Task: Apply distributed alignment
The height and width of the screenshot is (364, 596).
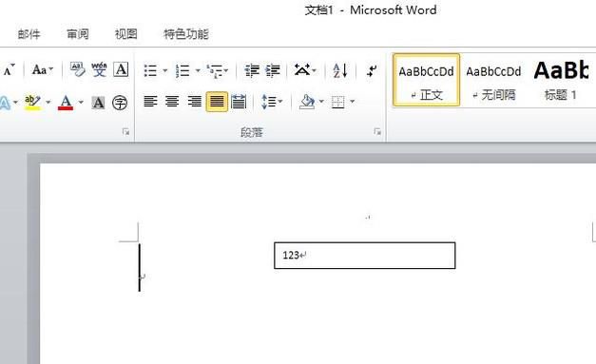Action: [239, 102]
